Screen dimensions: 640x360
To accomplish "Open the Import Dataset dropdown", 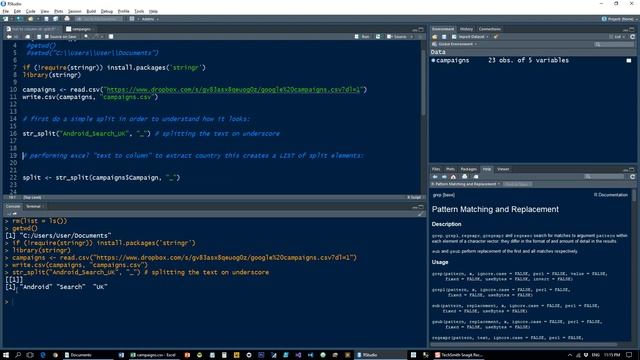I will click(x=470, y=37).
